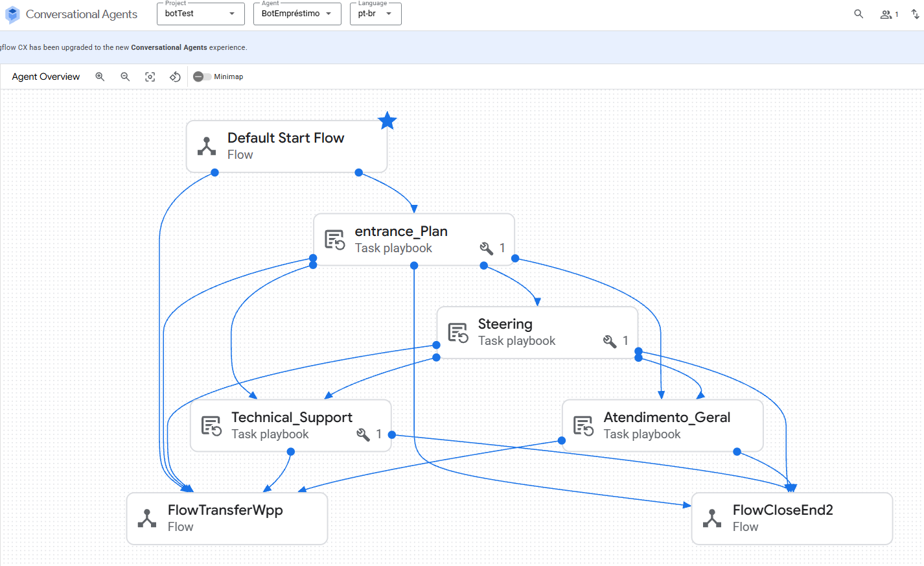This screenshot has width=924, height=566.
Task: Click the FlowTransferWpp flow icon
Action: pos(147,519)
